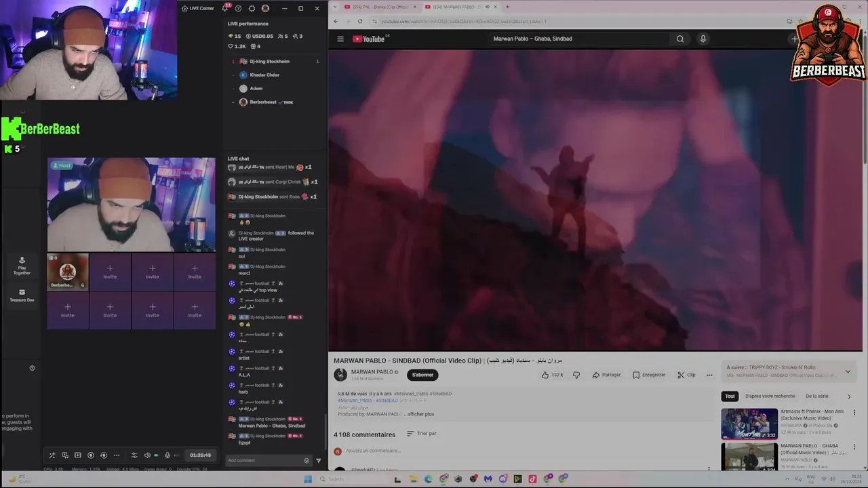Reload the YouTube page
The image size is (868, 488).
coord(360,21)
